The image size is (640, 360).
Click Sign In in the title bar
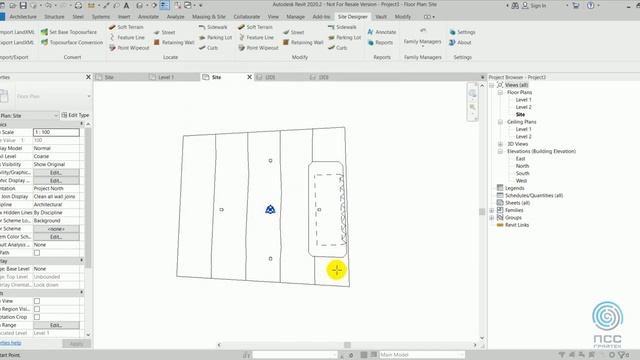pos(534,5)
